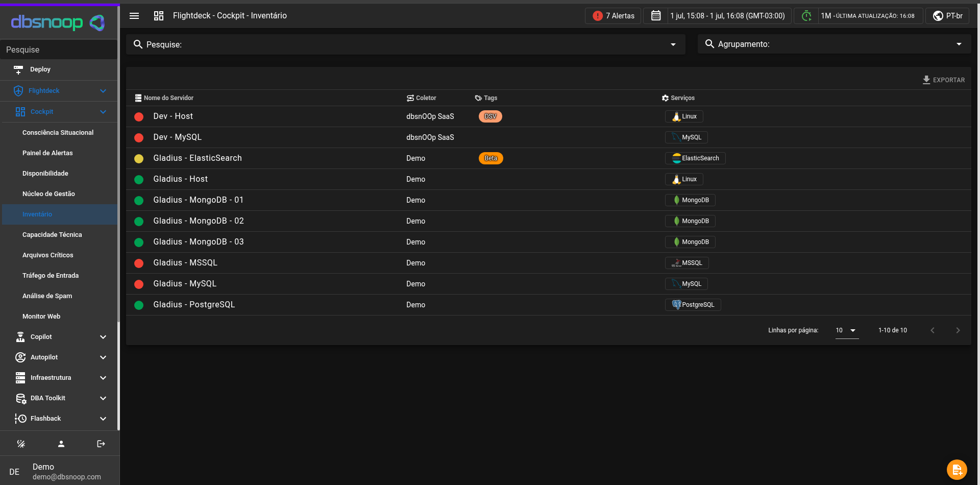Open Núcleo de Gestão page
Image resolution: width=980 pixels, height=485 pixels.
point(48,194)
